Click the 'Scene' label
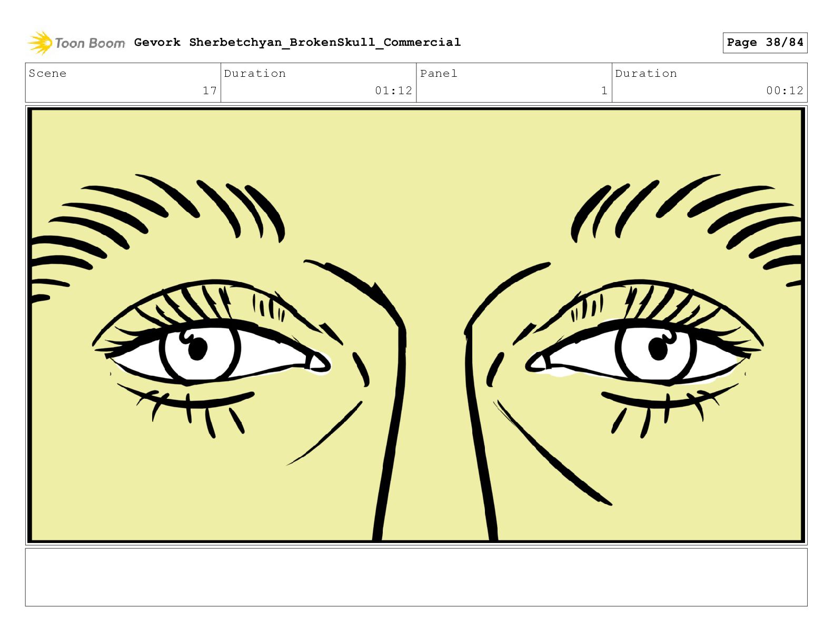Screen dimensions: 834x644 point(48,74)
